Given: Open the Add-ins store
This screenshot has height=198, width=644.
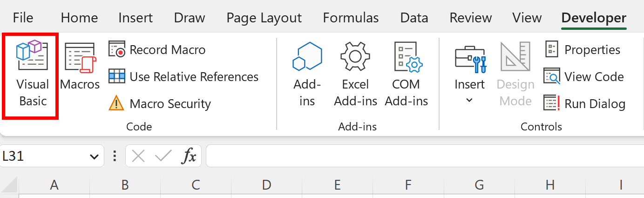Looking at the screenshot, I should tap(307, 75).
